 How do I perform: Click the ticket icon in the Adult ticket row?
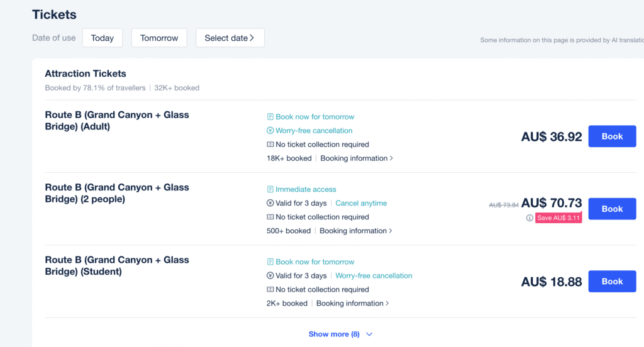tap(270, 145)
